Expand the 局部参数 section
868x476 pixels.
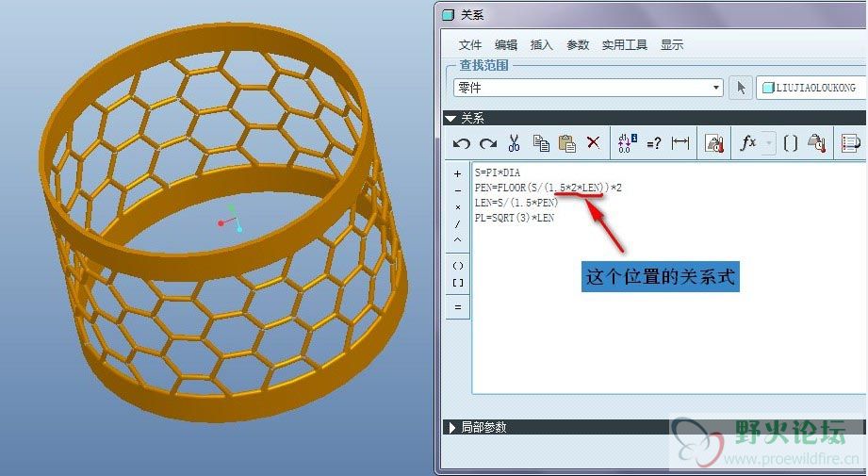[452, 427]
